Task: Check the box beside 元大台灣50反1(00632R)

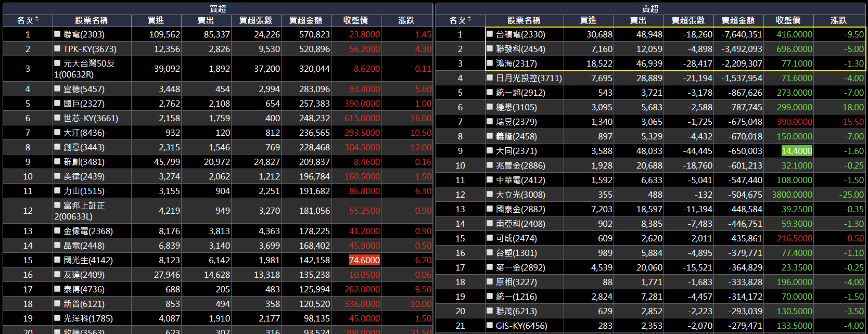Action: 57,63
